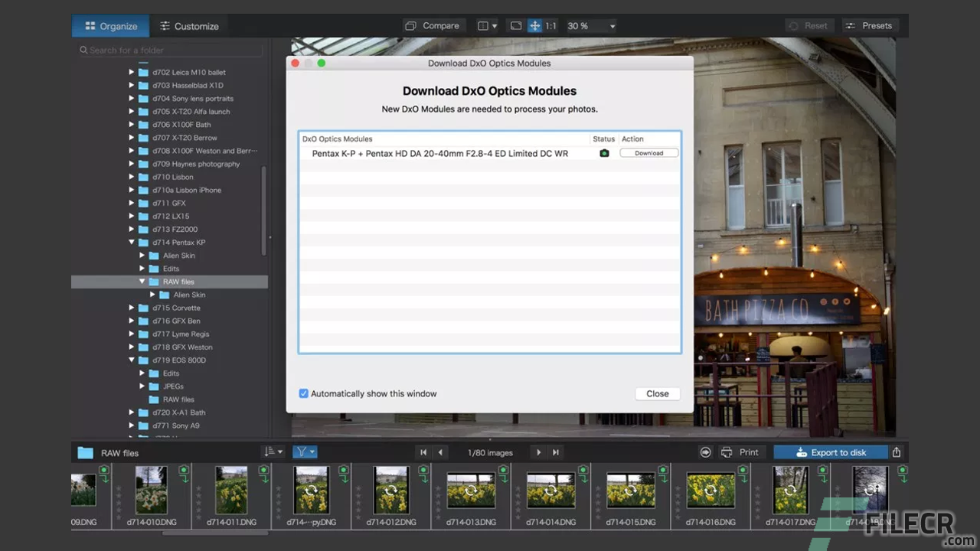Click the Reset button
980x551 pixels.
coord(808,26)
